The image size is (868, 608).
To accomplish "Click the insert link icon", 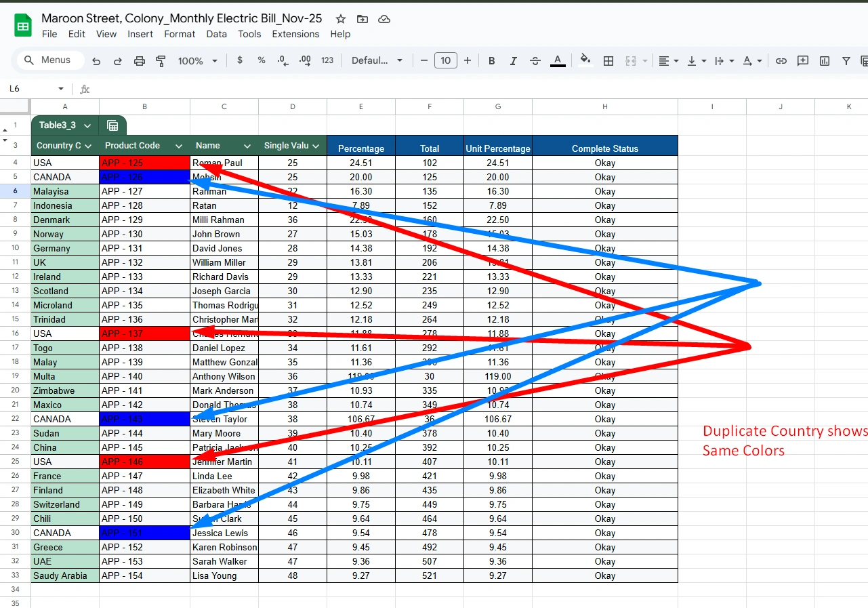I will [781, 61].
